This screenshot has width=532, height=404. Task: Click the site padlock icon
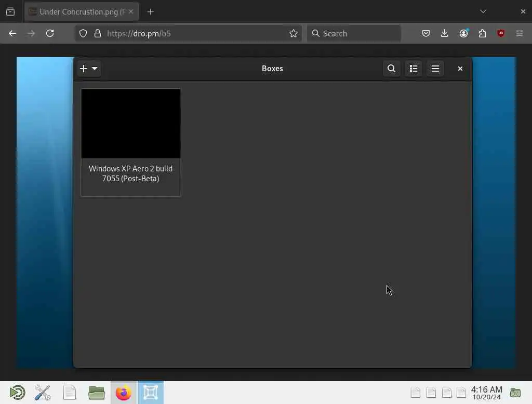(98, 33)
